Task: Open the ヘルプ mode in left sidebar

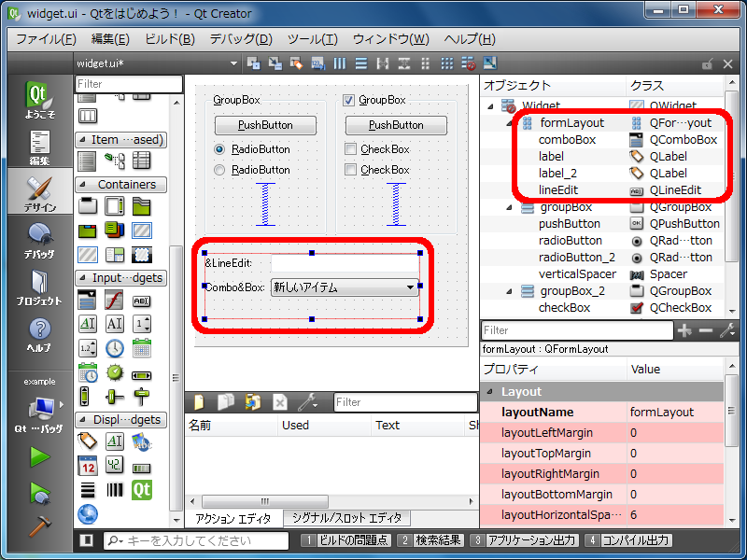Action: coord(39,335)
